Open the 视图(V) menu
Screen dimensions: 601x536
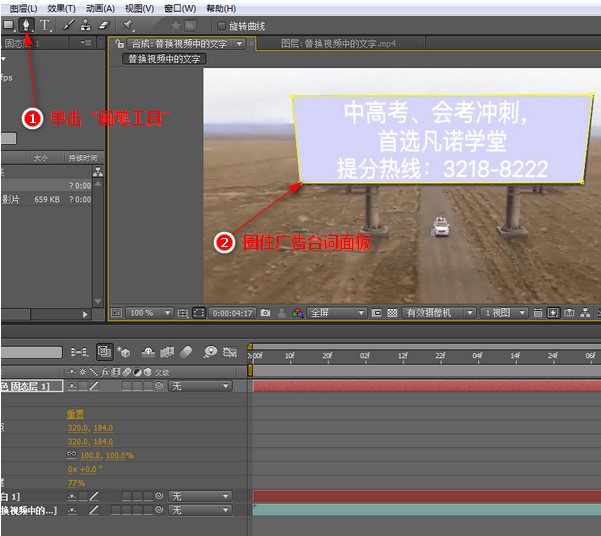tap(140, 8)
